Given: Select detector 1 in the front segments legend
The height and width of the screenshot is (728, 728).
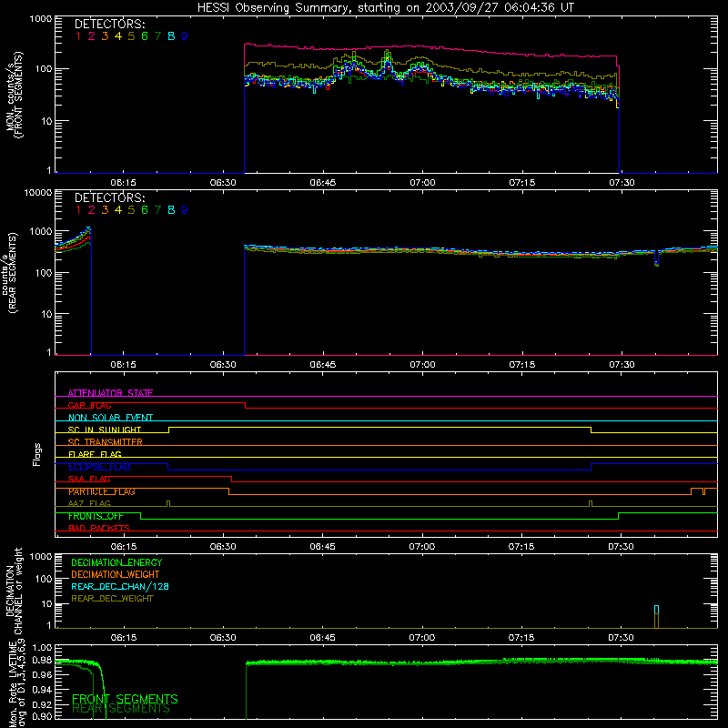Looking at the screenshot, I should click(78, 36).
